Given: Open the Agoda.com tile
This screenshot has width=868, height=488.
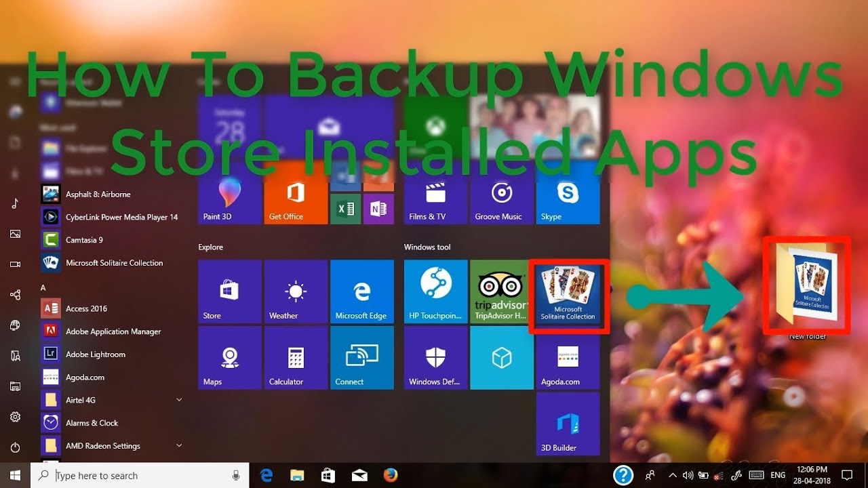Looking at the screenshot, I should tap(568, 361).
